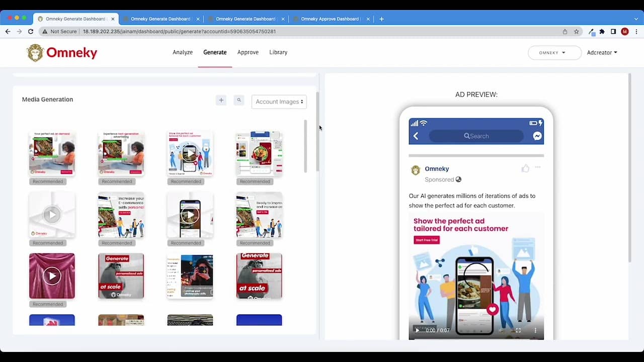Click the Messenger icon in ad preview

537,136
